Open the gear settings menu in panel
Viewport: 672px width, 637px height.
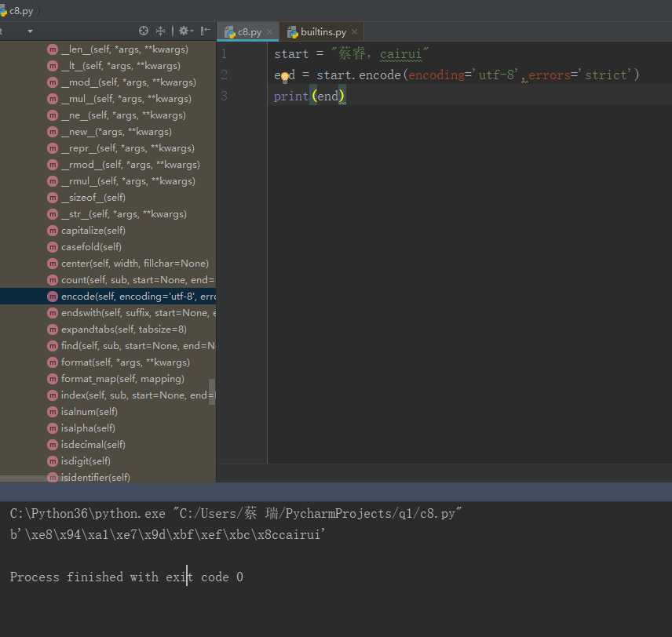tap(186, 31)
